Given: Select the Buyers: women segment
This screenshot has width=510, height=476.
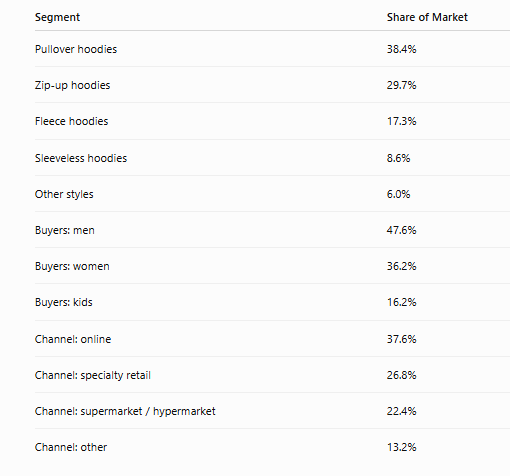Looking at the screenshot, I should pos(72,266).
